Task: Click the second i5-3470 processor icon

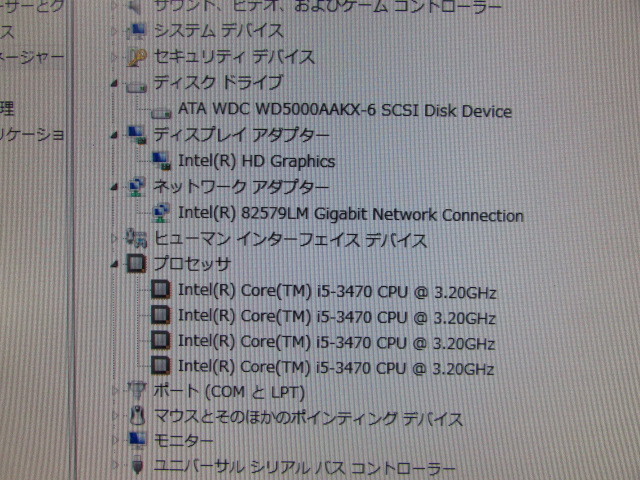Action: pyautogui.click(x=160, y=315)
